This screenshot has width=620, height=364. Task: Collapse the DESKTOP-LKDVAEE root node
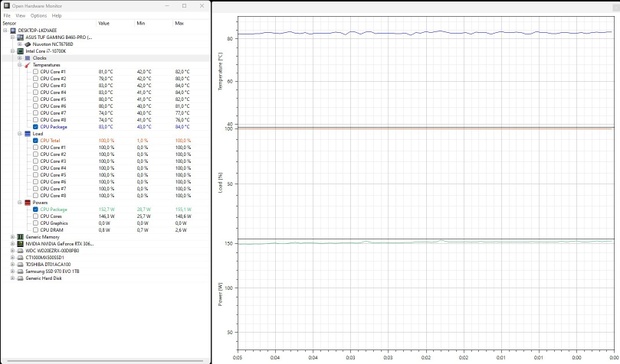point(5,30)
